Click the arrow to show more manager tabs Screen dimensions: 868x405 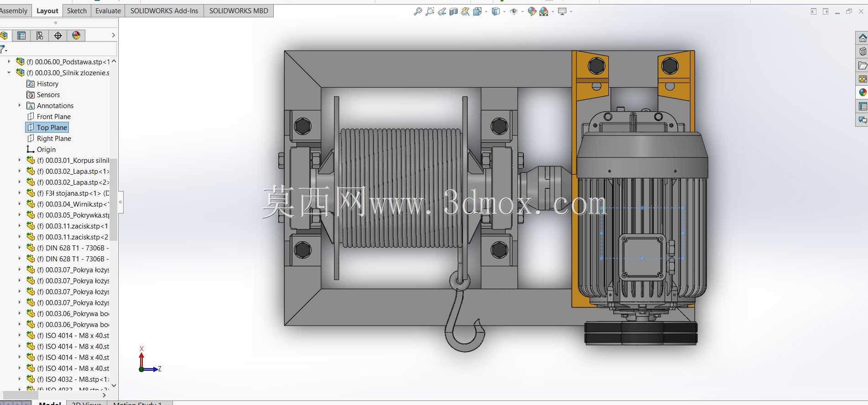113,35
